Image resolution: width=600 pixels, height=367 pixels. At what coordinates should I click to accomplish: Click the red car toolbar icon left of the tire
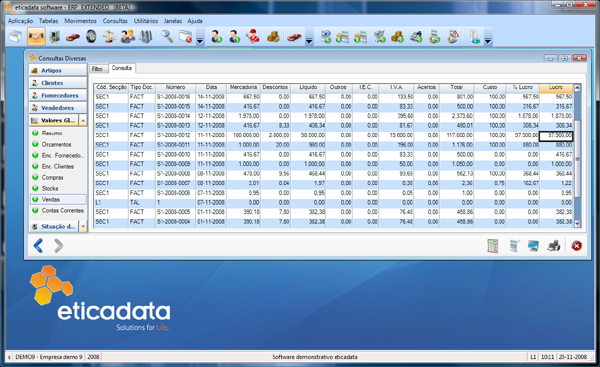coord(72,37)
